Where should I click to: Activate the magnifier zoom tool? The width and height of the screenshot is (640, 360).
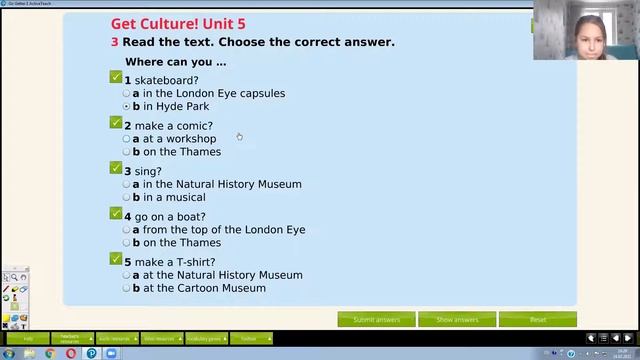(x=14, y=278)
